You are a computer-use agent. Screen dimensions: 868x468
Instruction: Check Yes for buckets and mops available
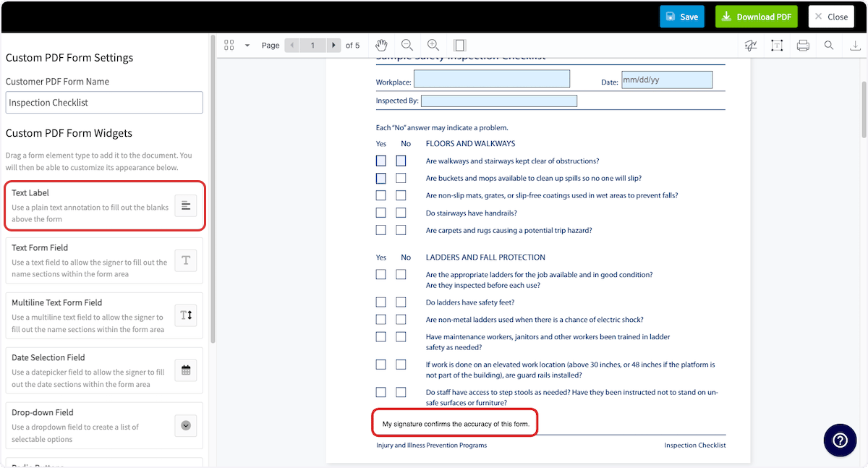tap(381, 178)
